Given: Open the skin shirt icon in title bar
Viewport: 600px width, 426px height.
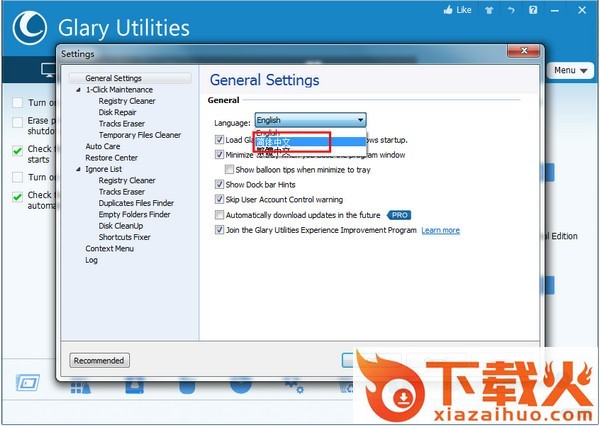Looking at the screenshot, I should click(488, 11).
